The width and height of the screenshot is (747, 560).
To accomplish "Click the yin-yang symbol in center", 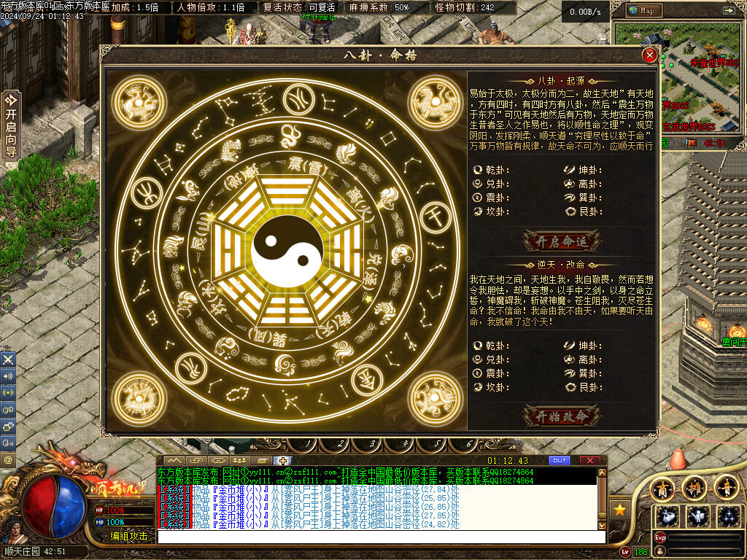I will tap(287, 251).
